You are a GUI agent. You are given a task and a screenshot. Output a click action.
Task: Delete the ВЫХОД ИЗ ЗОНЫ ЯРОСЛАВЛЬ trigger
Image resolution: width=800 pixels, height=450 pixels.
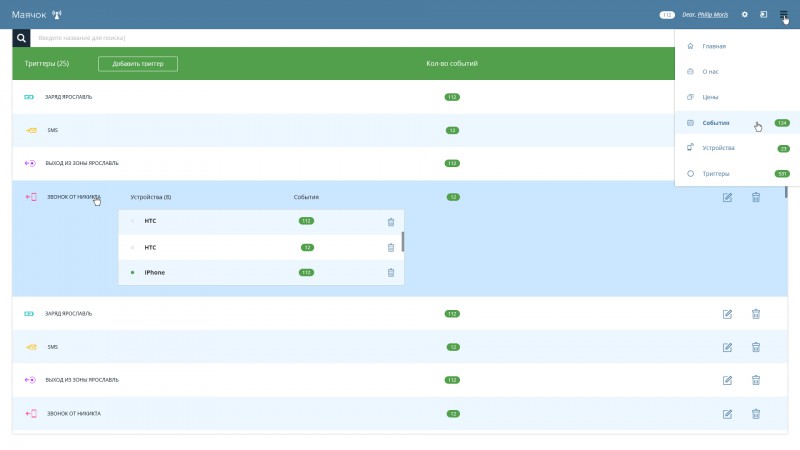click(756, 380)
